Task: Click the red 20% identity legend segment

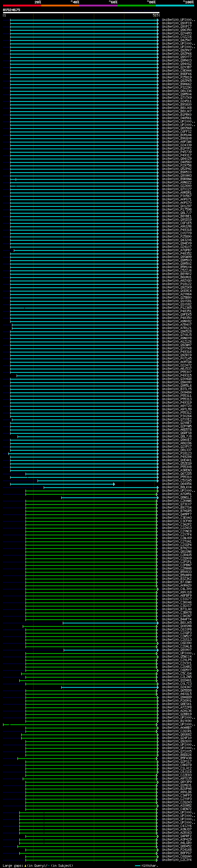Action: coord(22,6)
